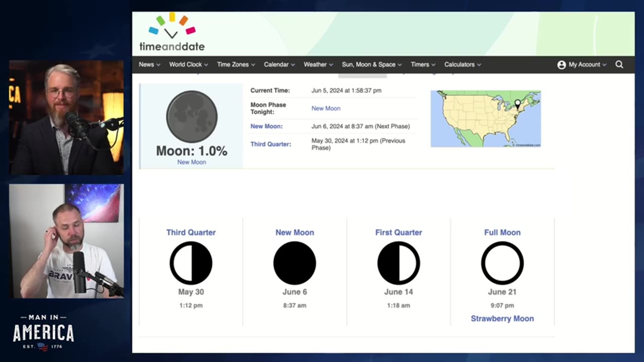The image size is (644, 362).
Task: Click the First Quarter half-moon icon
Action: pos(398,263)
